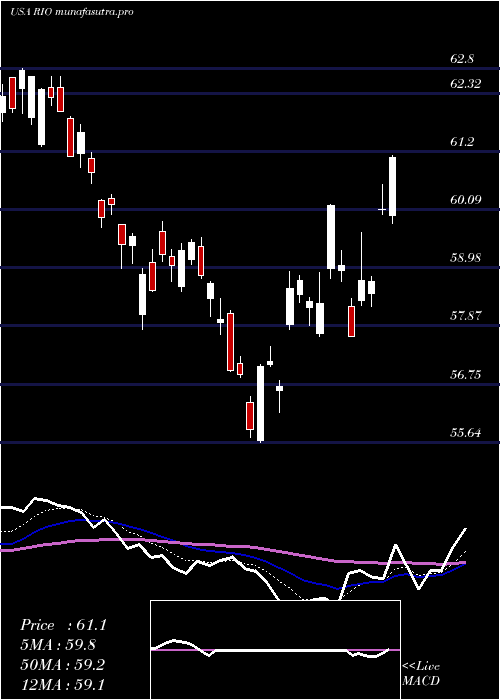Click the USA RIO munafasutra.pro title
This screenshot has width=500, height=700.
tap(71, 12)
